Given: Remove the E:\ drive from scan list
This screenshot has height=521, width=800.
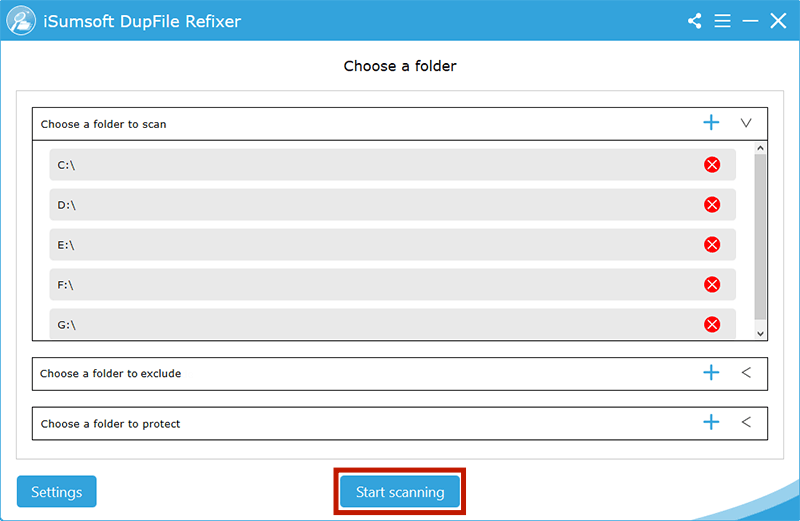Looking at the screenshot, I should 712,244.
